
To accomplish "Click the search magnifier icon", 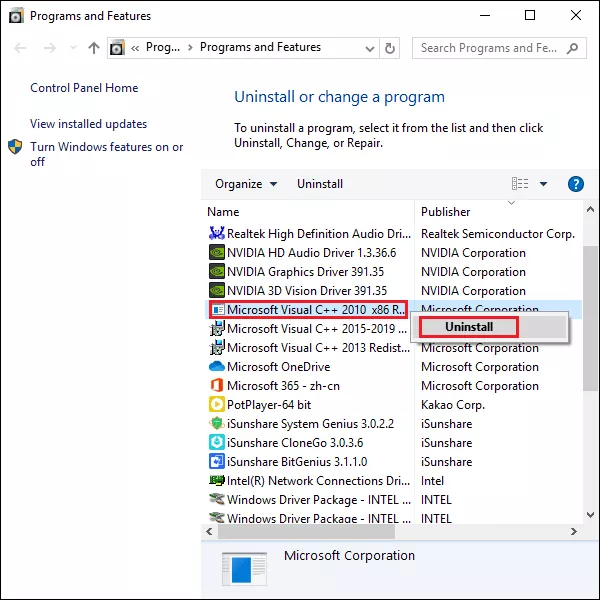I will coord(572,48).
